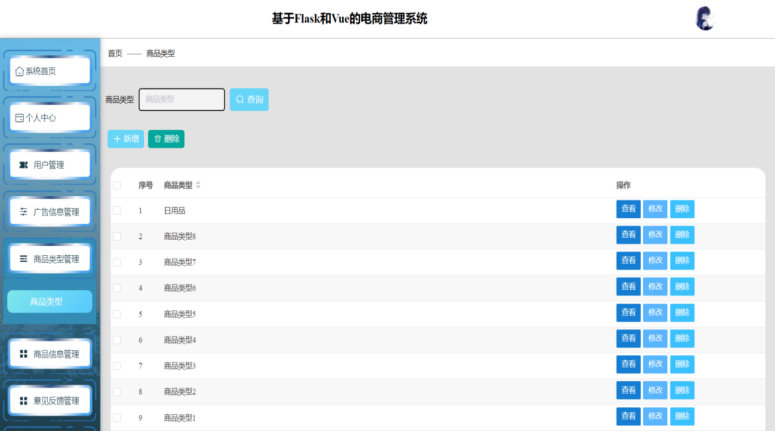The width and height of the screenshot is (776, 432).
Task: Check the row for 商品类型1
Action: pos(117,418)
